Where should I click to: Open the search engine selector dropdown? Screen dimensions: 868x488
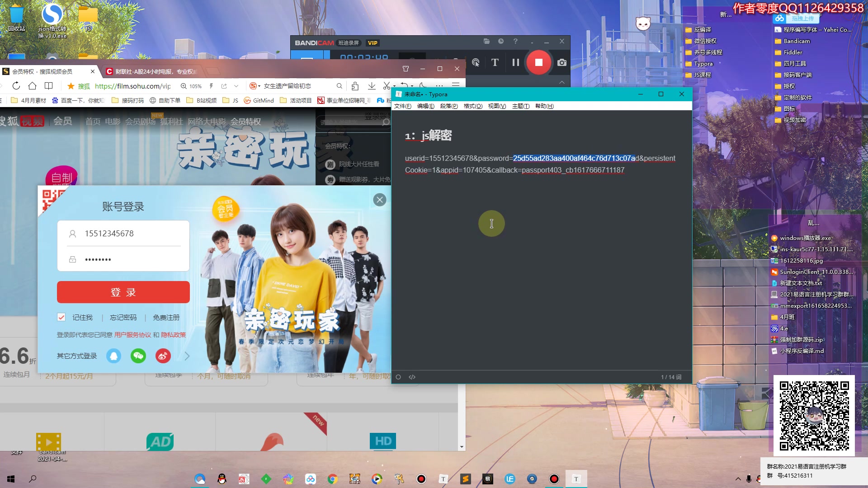(255, 86)
